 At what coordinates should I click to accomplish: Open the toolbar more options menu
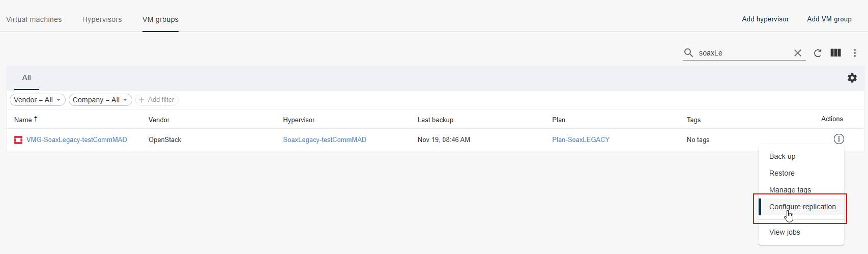click(855, 53)
